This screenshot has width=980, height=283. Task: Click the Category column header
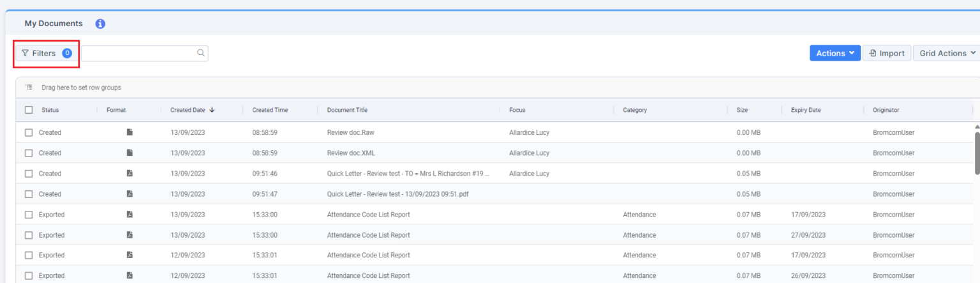point(634,110)
